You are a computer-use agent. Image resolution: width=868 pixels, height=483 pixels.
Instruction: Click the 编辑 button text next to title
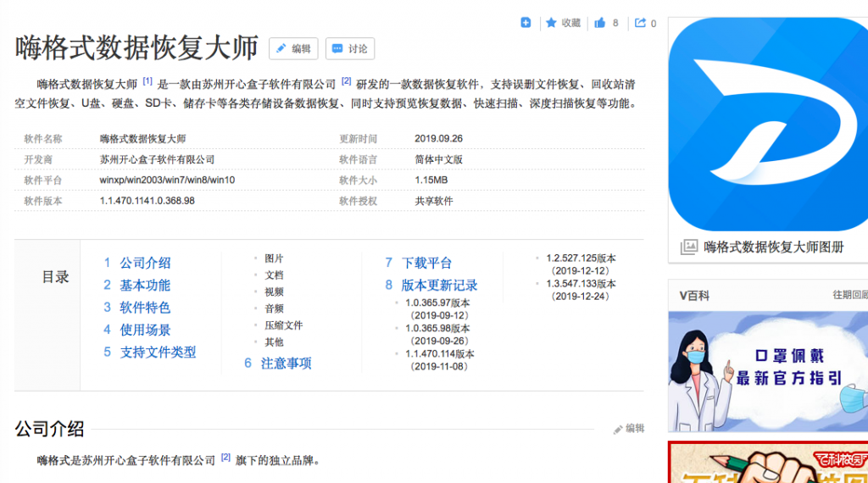pyautogui.click(x=301, y=48)
